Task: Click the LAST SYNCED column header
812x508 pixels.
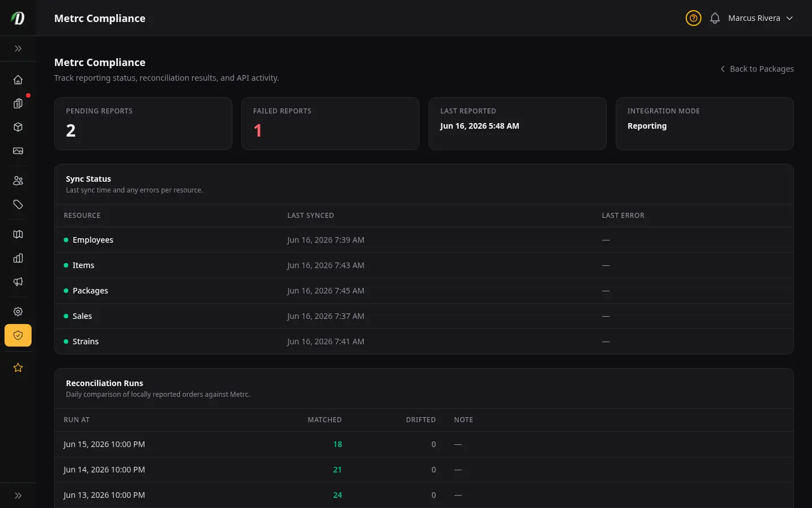Action: pos(311,216)
